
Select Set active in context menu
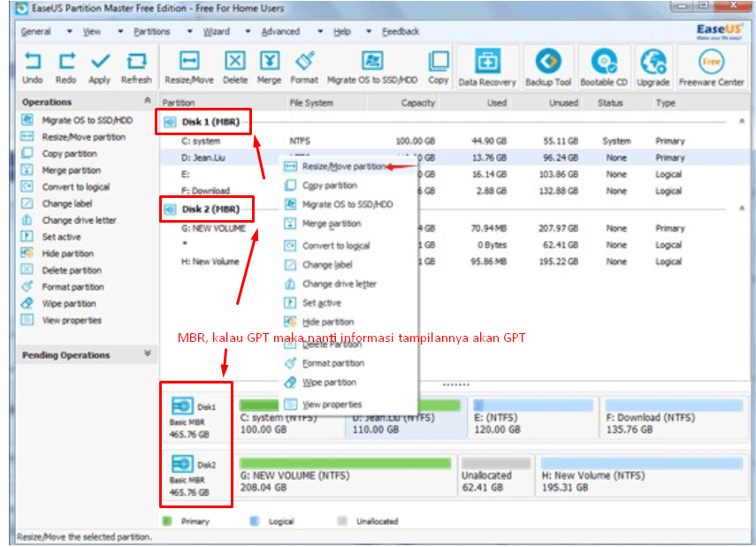tap(349, 302)
